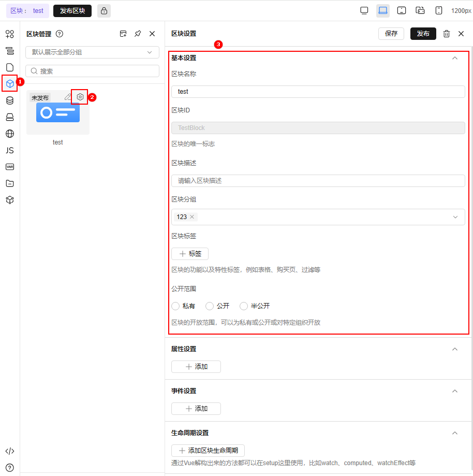Image resolution: width=473 pixels, height=476 pixels.
Task: Select the 半公开 option
Action: coord(243,306)
